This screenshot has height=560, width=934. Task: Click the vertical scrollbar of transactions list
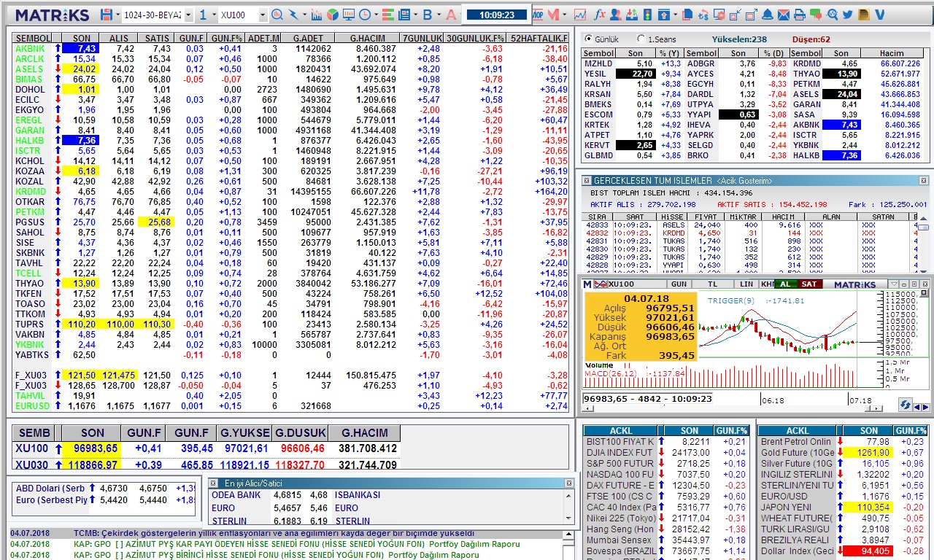pyautogui.click(x=923, y=244)
